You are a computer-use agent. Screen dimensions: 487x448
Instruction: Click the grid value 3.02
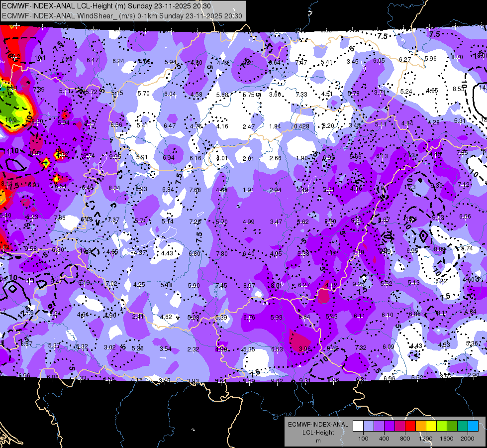(x=109, y=347)
